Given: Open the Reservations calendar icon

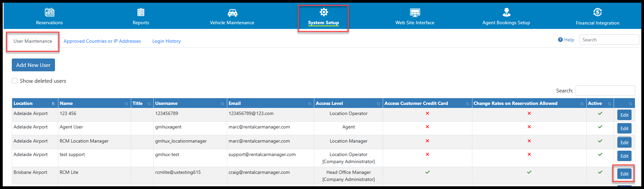Looking at the screenshot, I should pos(50,12).
